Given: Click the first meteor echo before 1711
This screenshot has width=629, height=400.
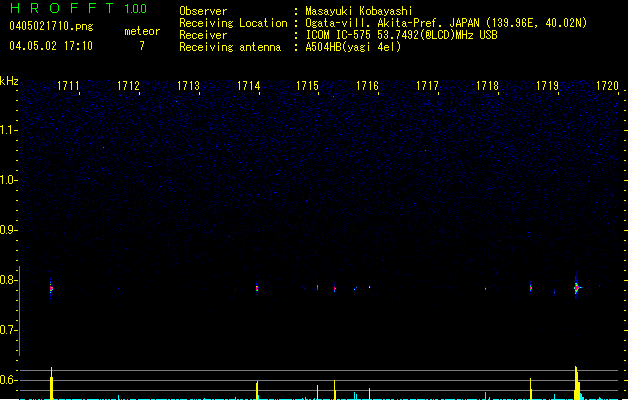Looking at the screenshot, I should [51, 288].
